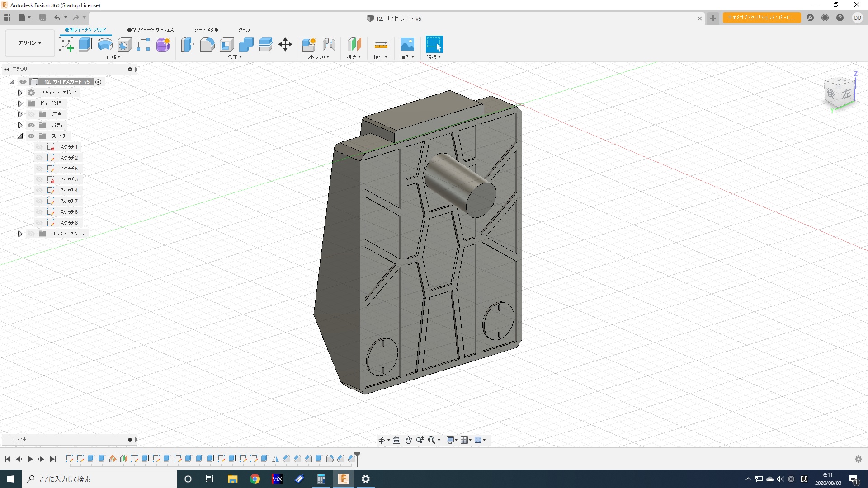Activate the Move/Copy cross-arrows tool
This screenshot has width=868, height=488.
285,44
